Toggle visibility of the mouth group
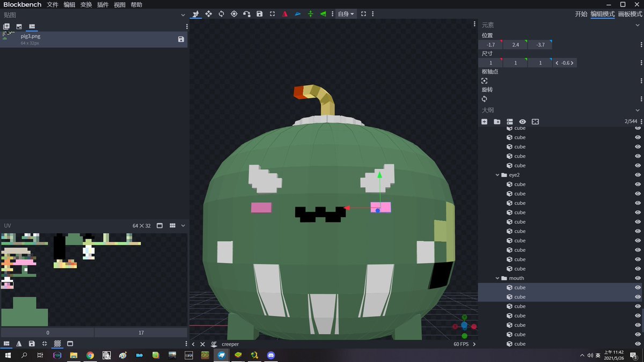 point(638,278)
